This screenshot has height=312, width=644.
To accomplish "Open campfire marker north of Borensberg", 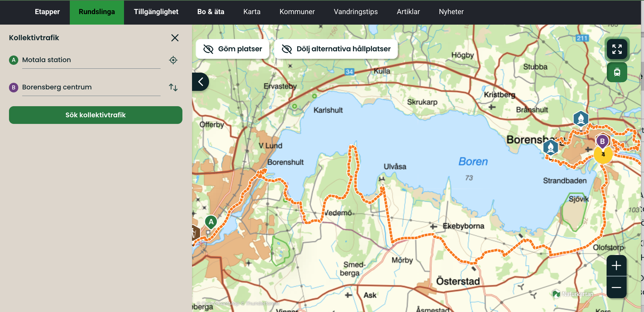I will pyautogui.click(x=581, y=119).
